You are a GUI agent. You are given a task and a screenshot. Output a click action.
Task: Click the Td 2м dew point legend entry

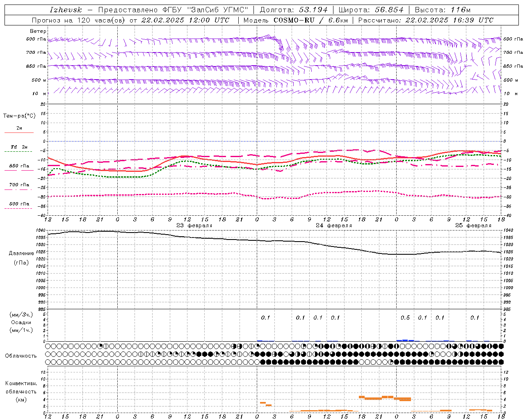pyautogui.click(x=19, y=147)
